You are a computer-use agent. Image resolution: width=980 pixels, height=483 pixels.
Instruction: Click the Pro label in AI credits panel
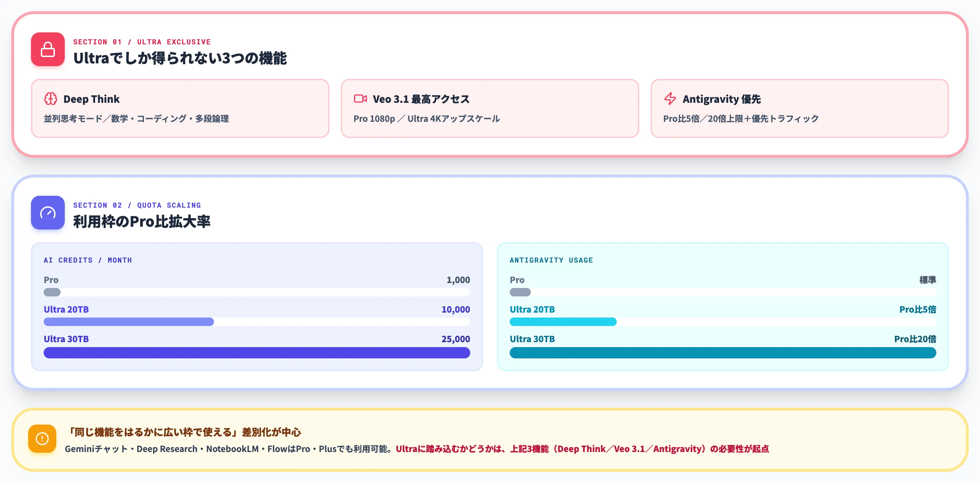pos(51,280)
